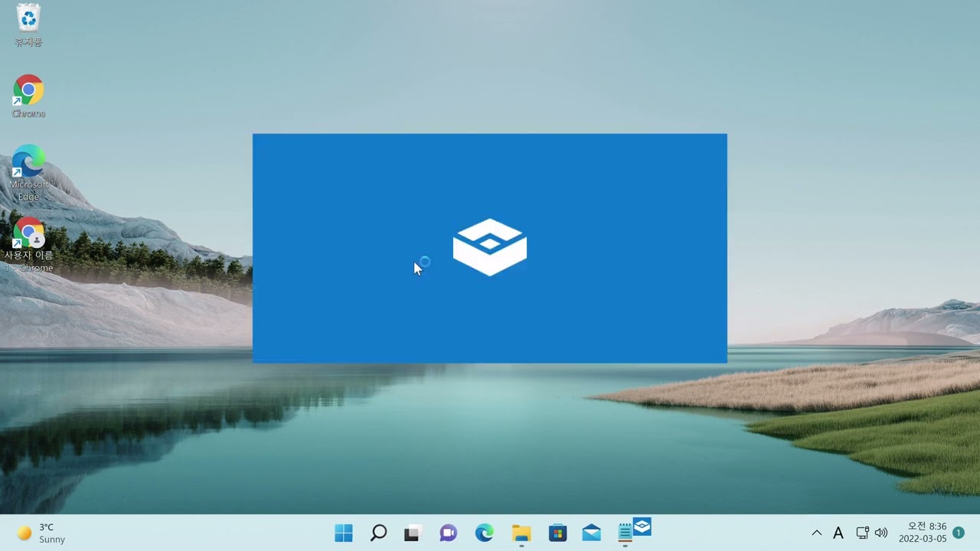The image size is (980, 551).
Task: Open network status in system tray
Action: pyautogui.click(x=862, y=533)
